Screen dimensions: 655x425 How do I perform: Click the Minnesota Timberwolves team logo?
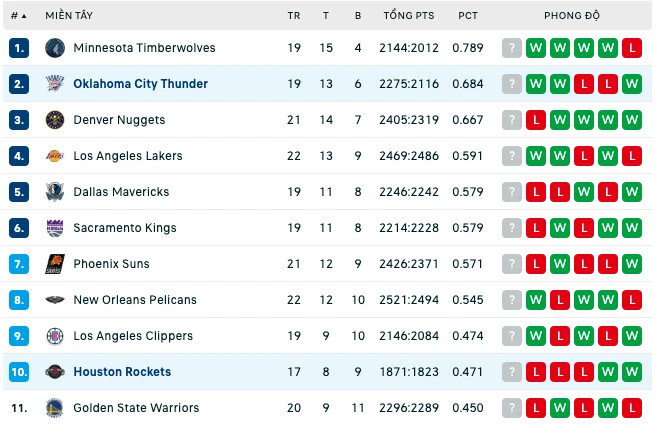coord(55,48)
